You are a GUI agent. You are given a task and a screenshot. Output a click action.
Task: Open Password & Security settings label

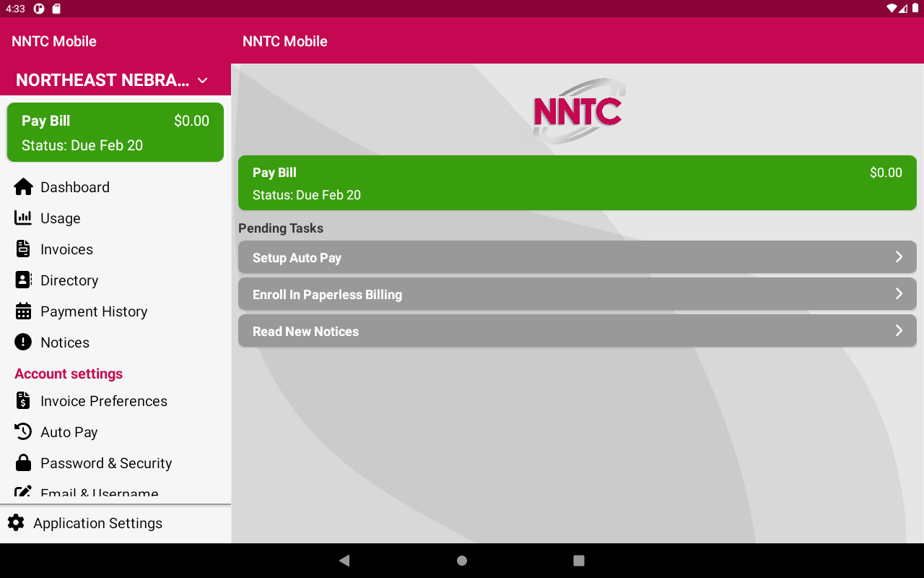point(106,463)
